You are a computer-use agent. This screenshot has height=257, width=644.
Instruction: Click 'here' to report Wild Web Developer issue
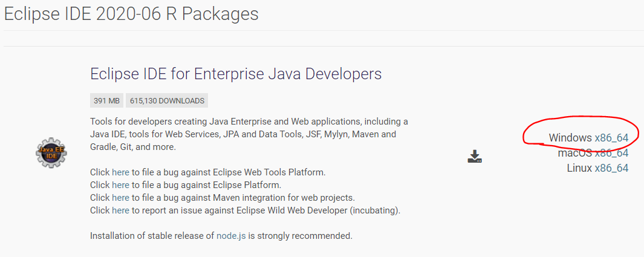click(x=120, y=210)
